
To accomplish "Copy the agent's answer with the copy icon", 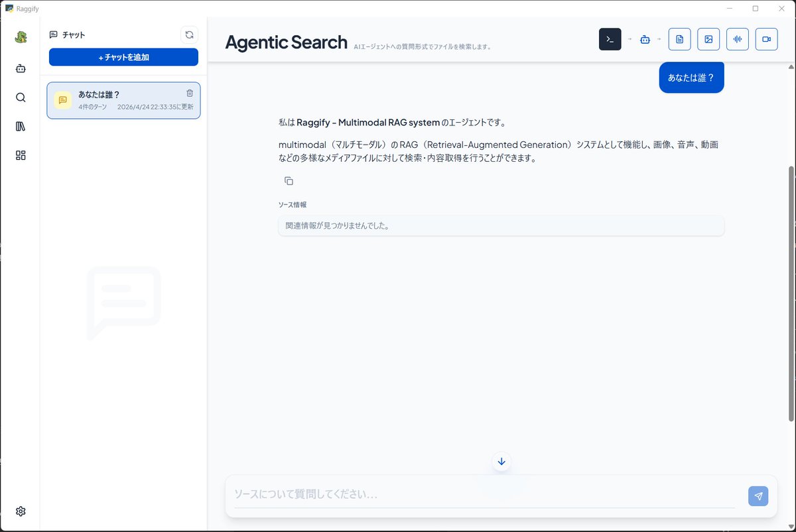I will [289, 181].
